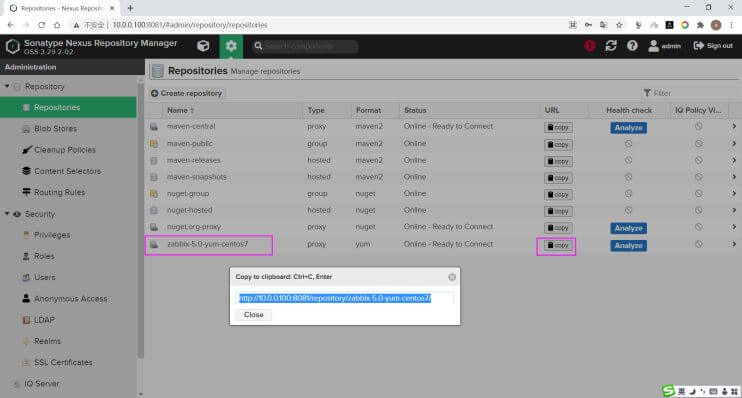Open maven-snapshots row chevron
Screen dimensions: 742x398
[x=734, y=177]
